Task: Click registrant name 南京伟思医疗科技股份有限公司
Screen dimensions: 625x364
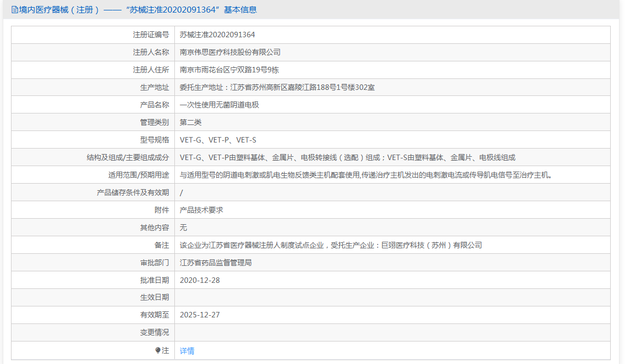Action: coord(230,52)
